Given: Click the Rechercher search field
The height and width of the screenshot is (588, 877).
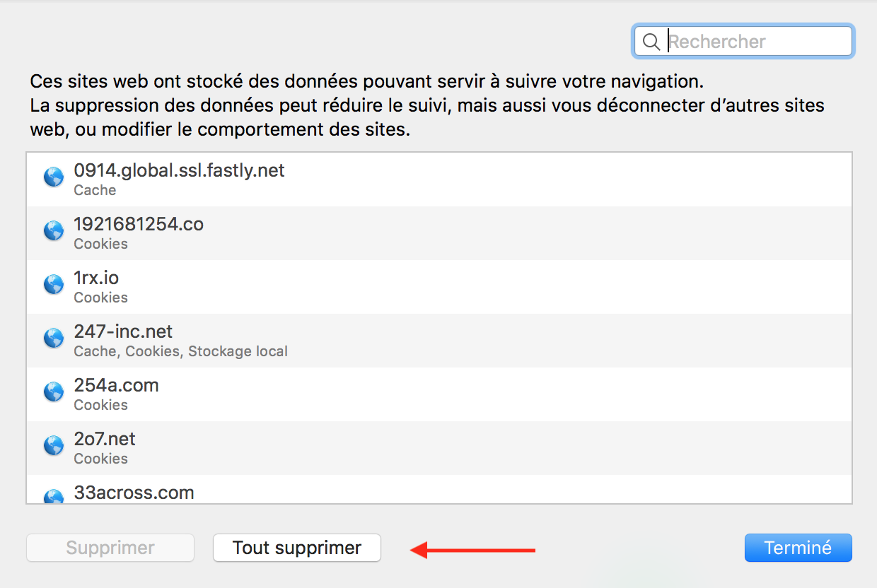Looking at the screenshot, I should [743, 42].
